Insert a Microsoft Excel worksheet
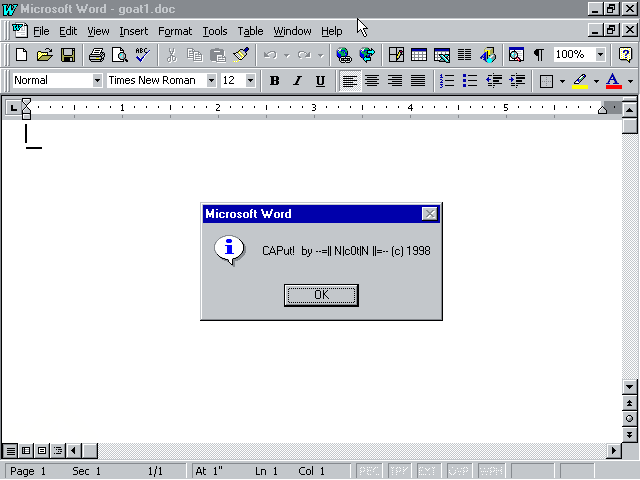 (x=442, y=55)
